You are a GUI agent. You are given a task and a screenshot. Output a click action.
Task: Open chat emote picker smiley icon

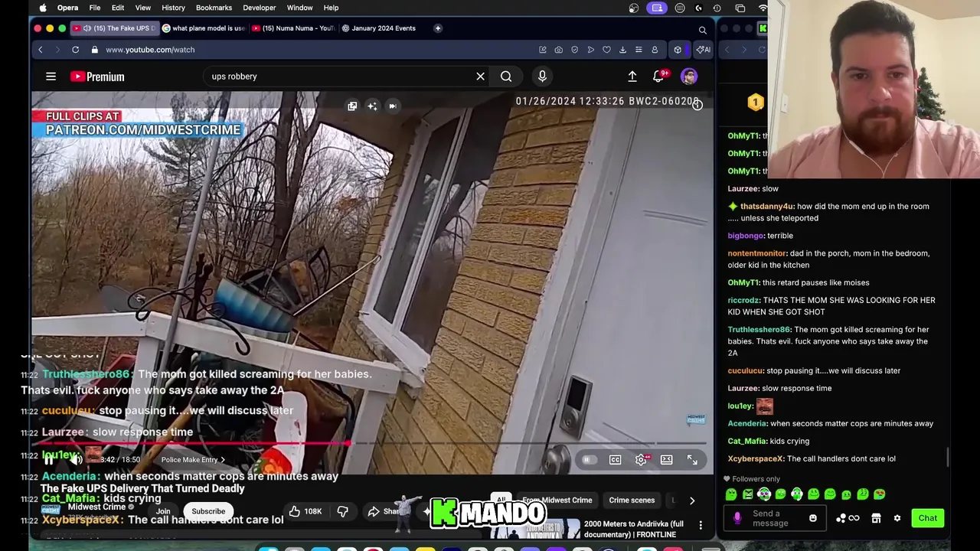(x=813, y=519)
